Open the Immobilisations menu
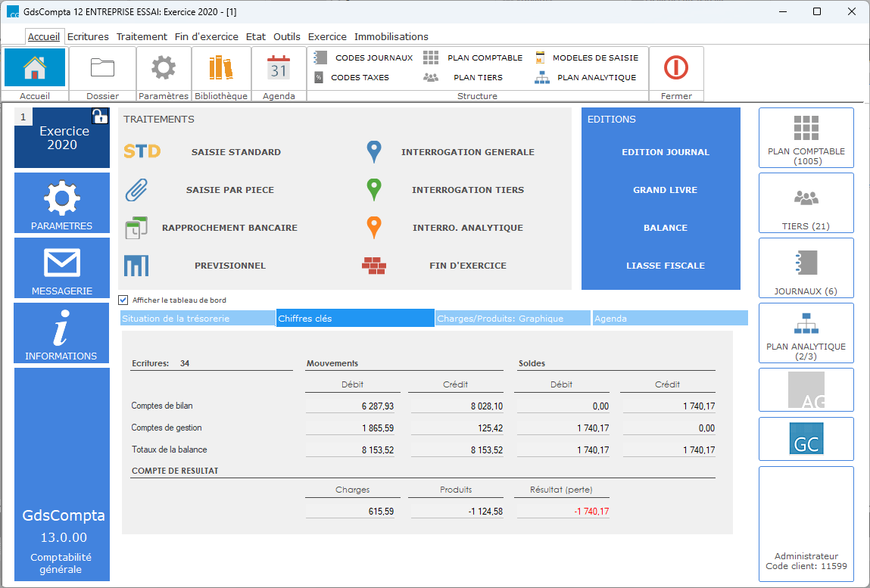Screen dimensions: 870x588 point(391,36)
